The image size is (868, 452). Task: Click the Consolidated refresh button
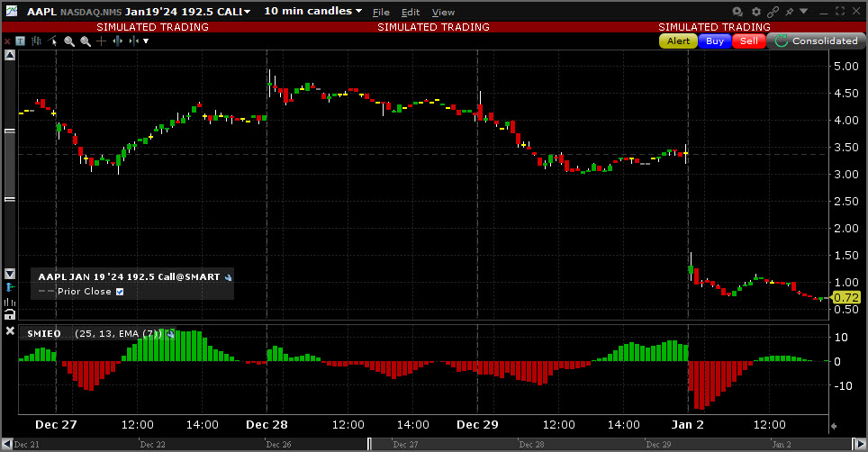pos(817,41)
